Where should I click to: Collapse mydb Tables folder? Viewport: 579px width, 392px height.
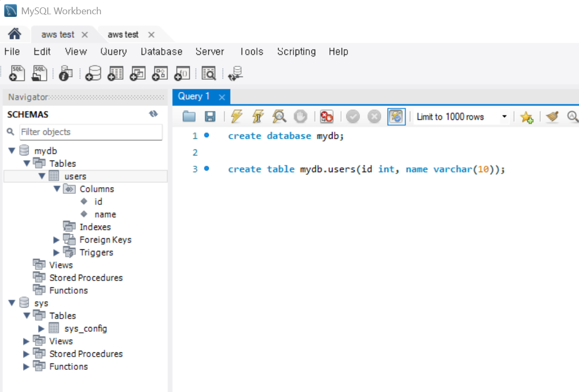click(x=26, y=163)
